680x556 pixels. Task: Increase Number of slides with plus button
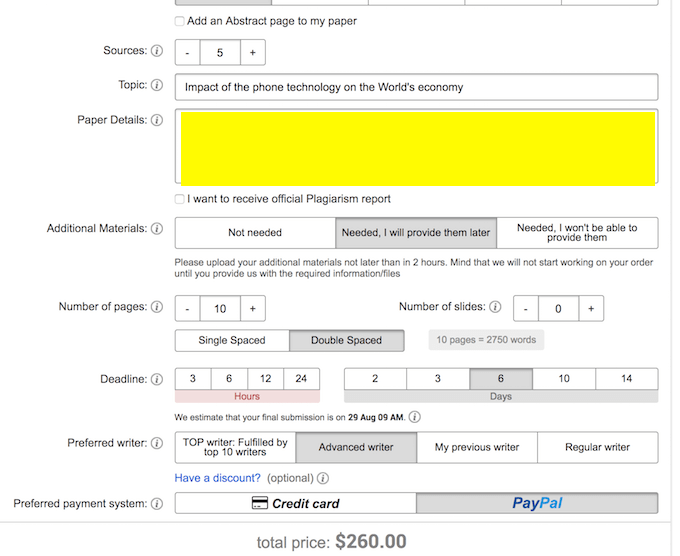[x=591, y=308]
